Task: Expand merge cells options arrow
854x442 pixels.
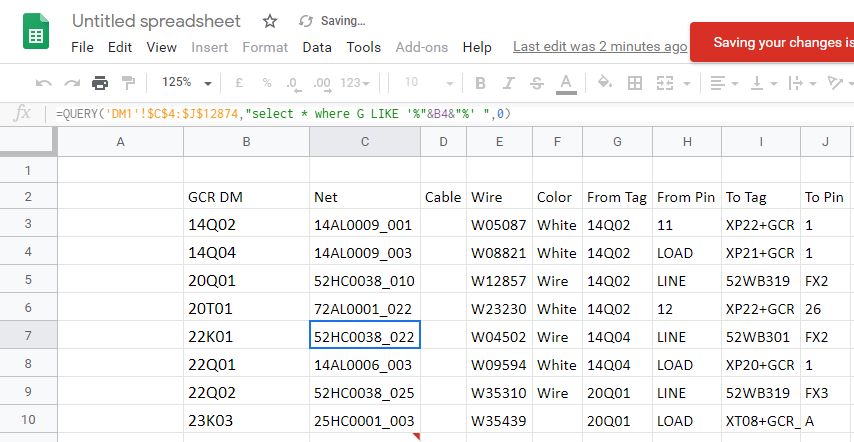Action: pyautogui.click(x=686, y=84)
